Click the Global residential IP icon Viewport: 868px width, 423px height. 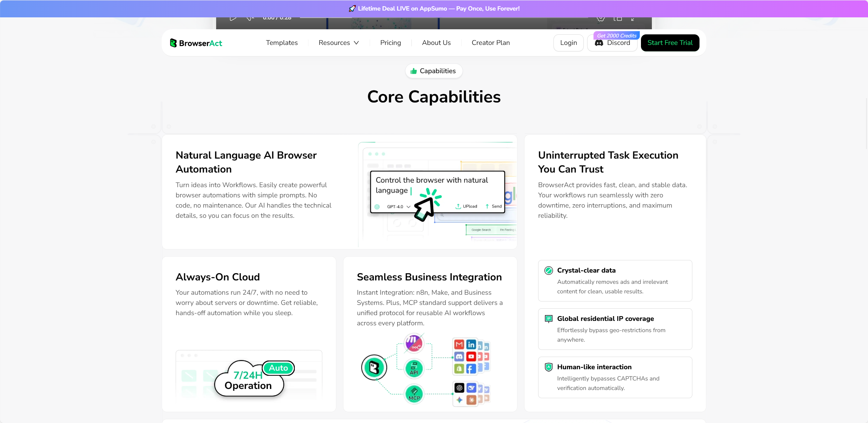click(x=548, y=319)
